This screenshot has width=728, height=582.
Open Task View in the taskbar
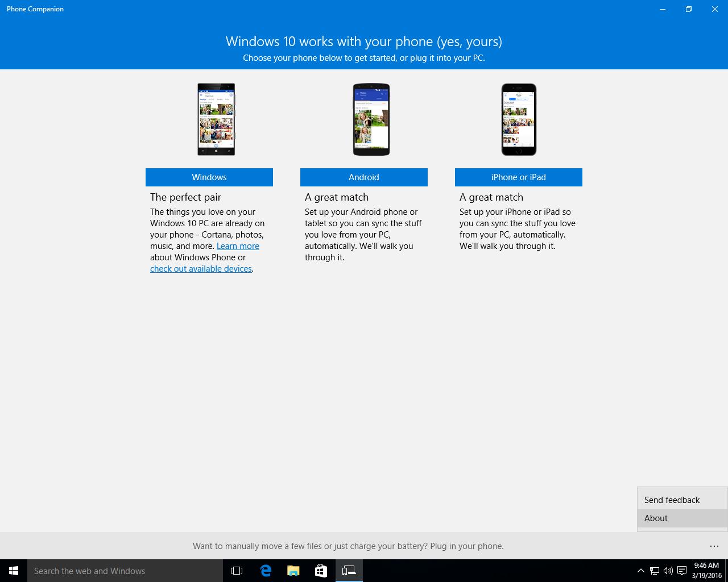click(x=237, y=571)
